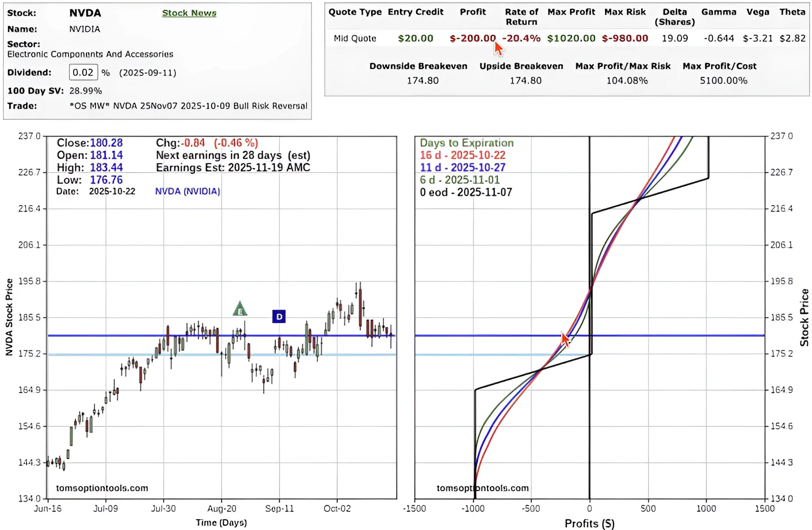Select the profit value $-200.00

pos(472,38)
